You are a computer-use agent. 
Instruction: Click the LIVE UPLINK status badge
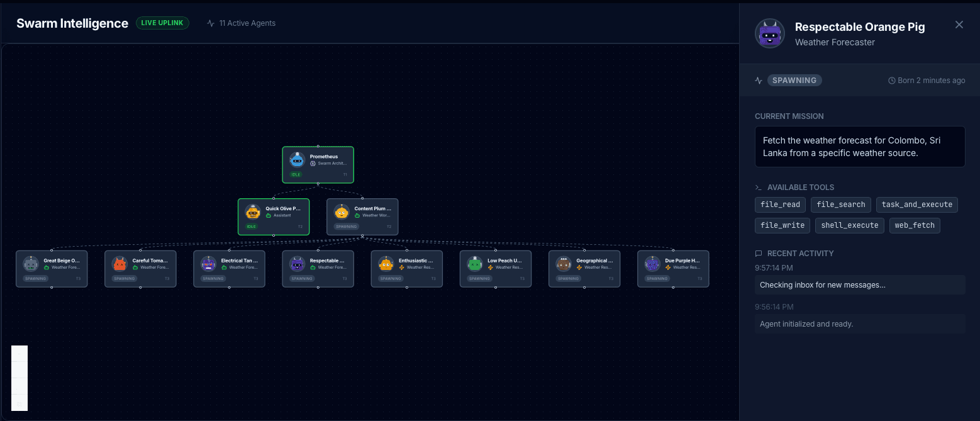[162, 23]
